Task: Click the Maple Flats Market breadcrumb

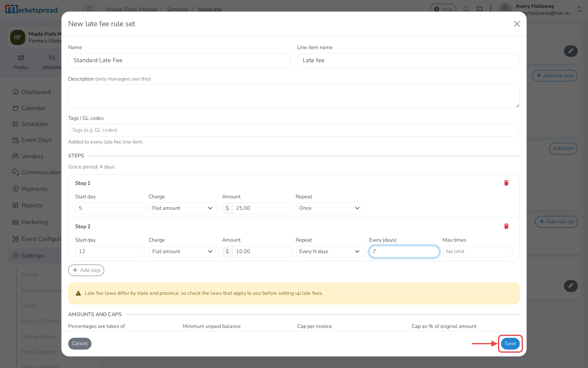Action: point(131,9)
